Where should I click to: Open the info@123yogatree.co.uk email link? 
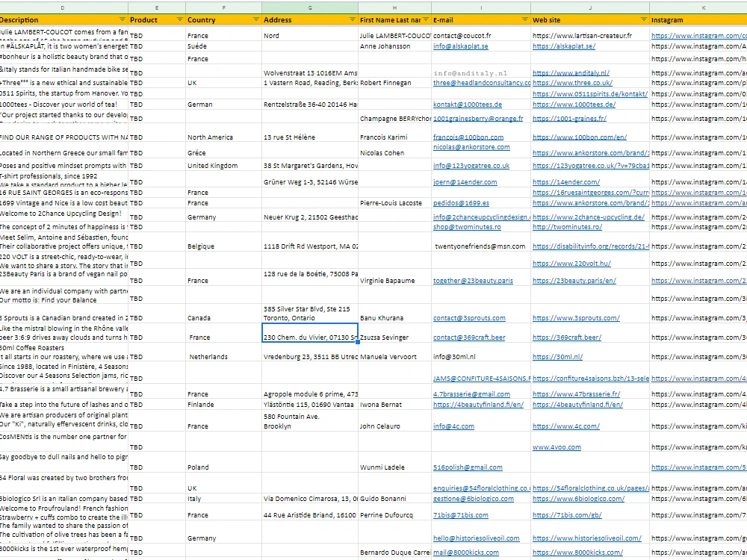[x=471, y=166]
